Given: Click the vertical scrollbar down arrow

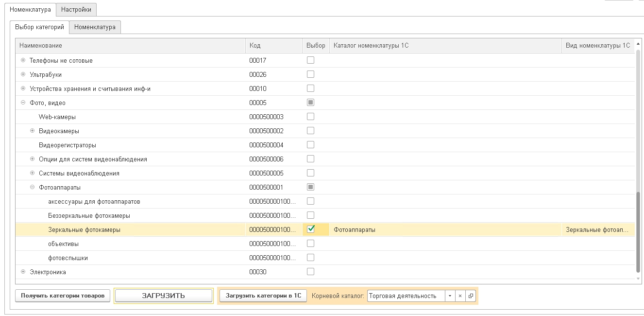Looking at the screenshot, I should pos(638,279).
